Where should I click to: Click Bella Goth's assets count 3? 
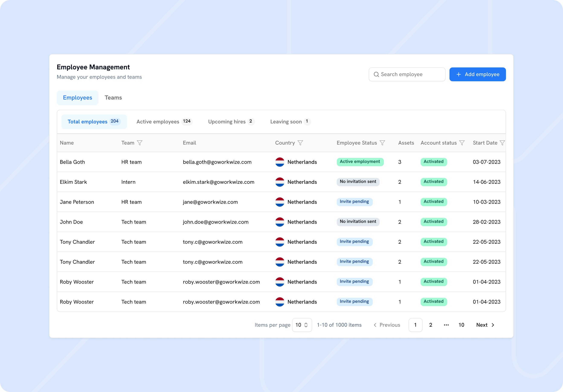pyautogui.click(x=400, y=162)
